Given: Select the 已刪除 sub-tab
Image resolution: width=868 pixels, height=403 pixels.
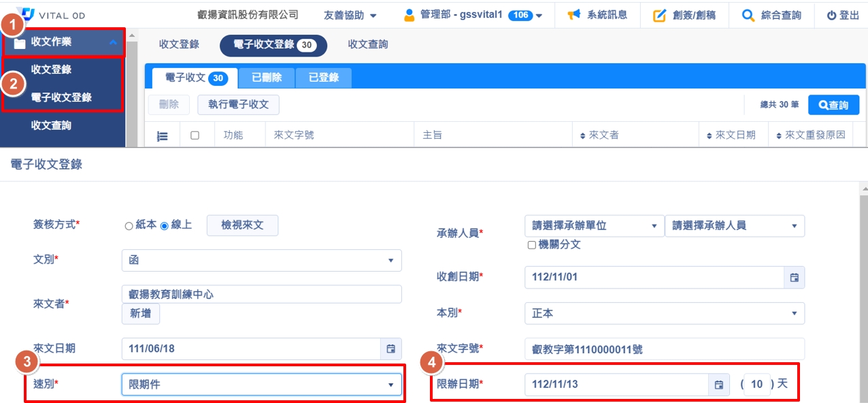Looking at the screenshot, I should (x=267, y=78).
